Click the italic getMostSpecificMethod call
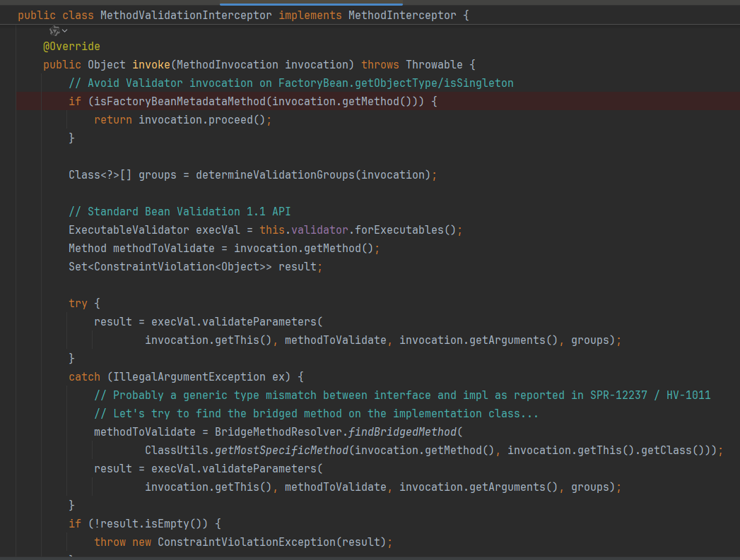This screenshot has height=560, width=740. click(281, 451)
